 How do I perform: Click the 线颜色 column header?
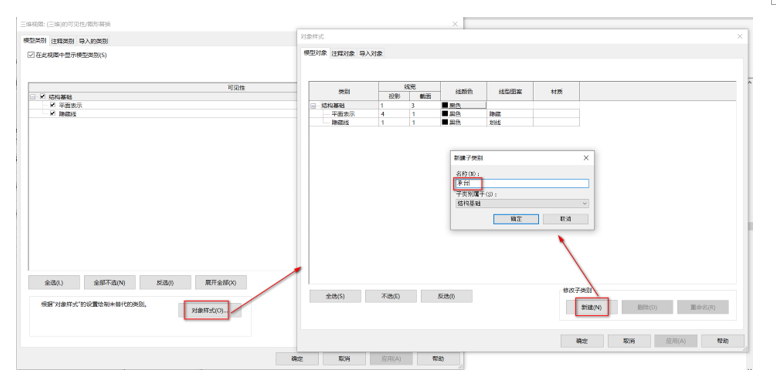click(463, 92)
